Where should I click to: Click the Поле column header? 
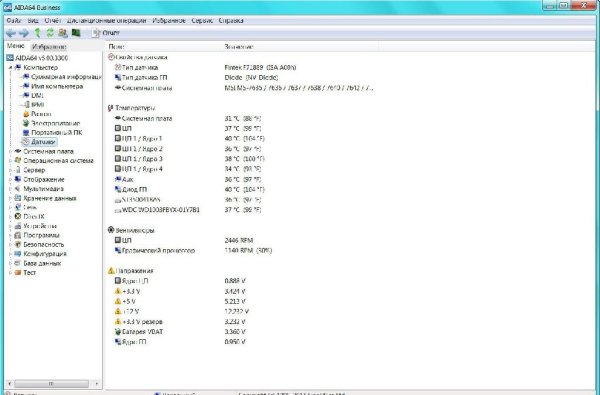(163, 47)
